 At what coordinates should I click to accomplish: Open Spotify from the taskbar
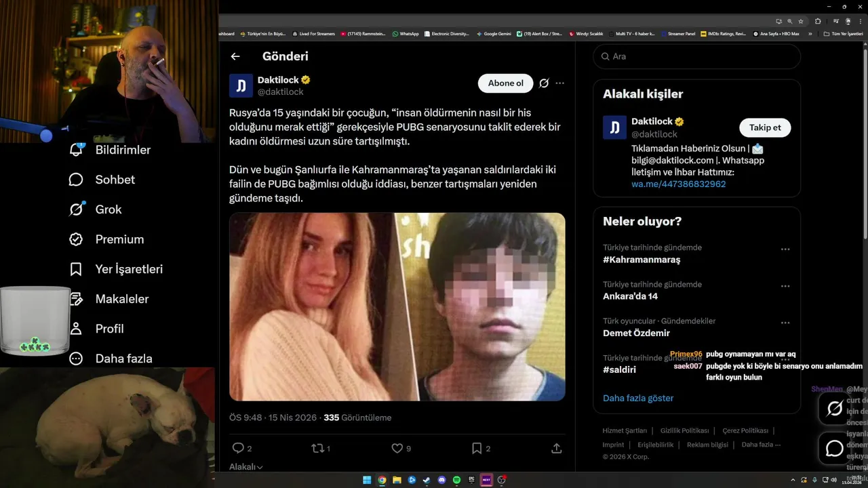pyautogui.click(x=456, y=480)
